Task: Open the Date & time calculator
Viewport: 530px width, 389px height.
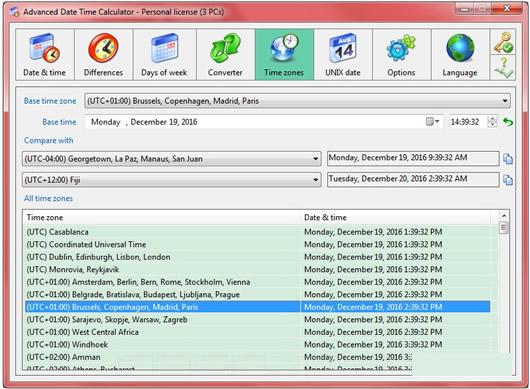Action: [45, 55]
